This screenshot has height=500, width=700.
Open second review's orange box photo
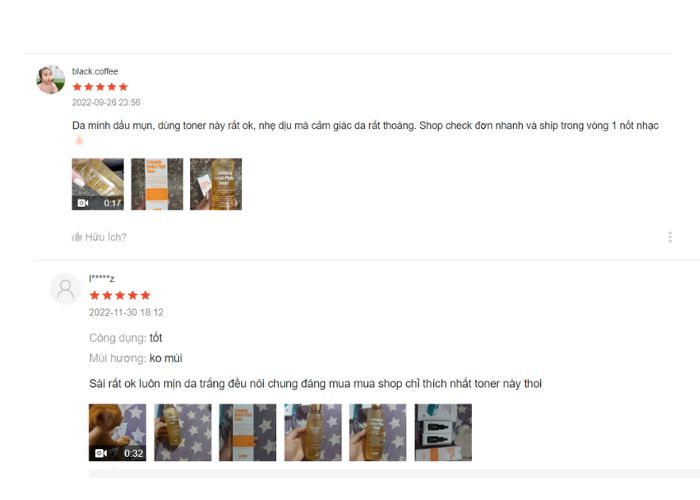[x=248, y=432]
